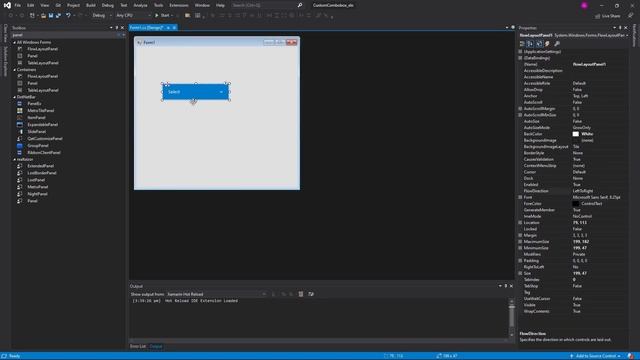The image size is (640, 360).
Task: Open the Extensions menu
Action: coord(179,5)
